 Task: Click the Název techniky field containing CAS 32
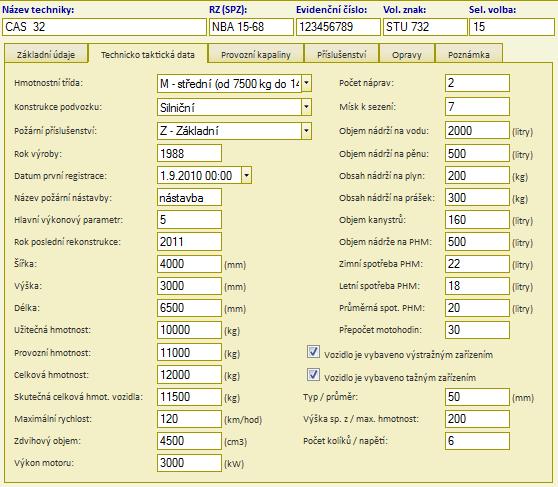[x=104, y=27]
